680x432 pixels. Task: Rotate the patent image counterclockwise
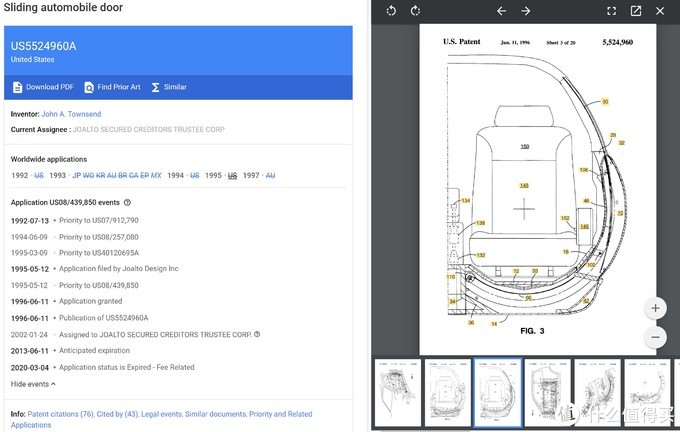(x=391, y=11)
